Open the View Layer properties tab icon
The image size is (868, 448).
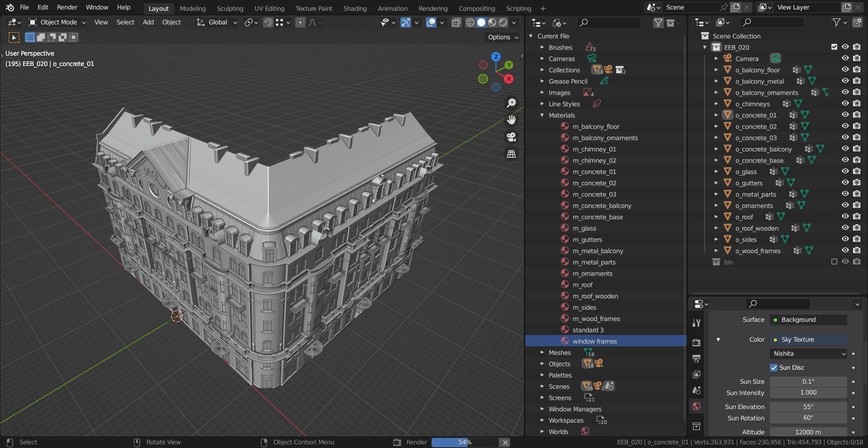click(696, 374)
